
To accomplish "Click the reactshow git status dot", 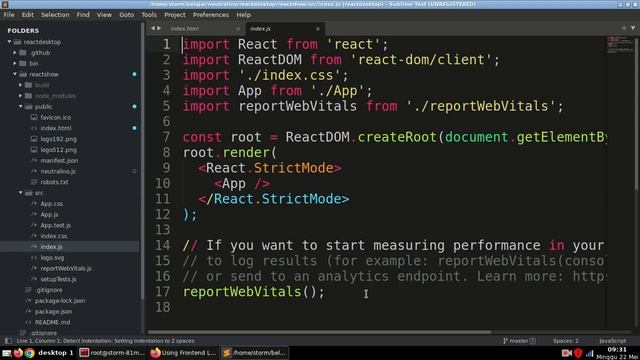I will tap(134, 74).
